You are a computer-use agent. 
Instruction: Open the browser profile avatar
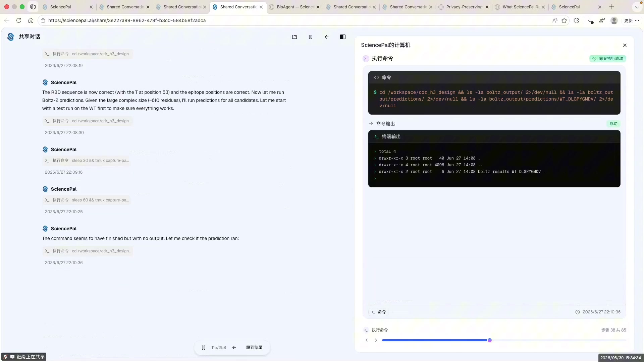click(x=614, y=20)
